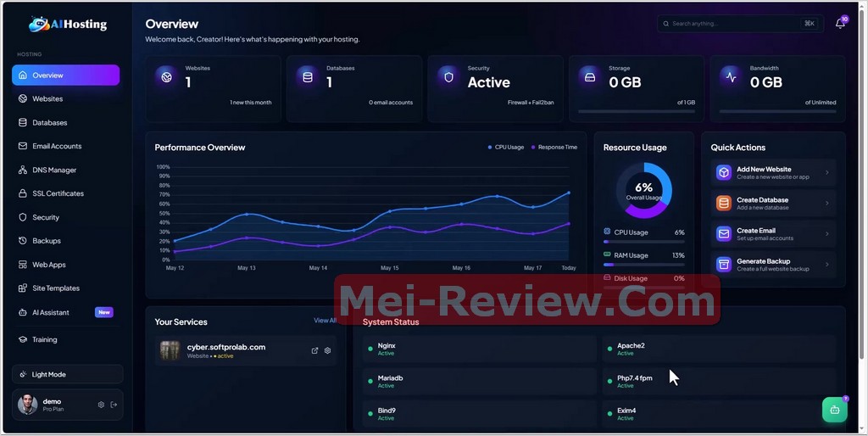868x436 pixels.
Task: Open the chatbot assistant floating icon
Action: click(x=834, y=410)
